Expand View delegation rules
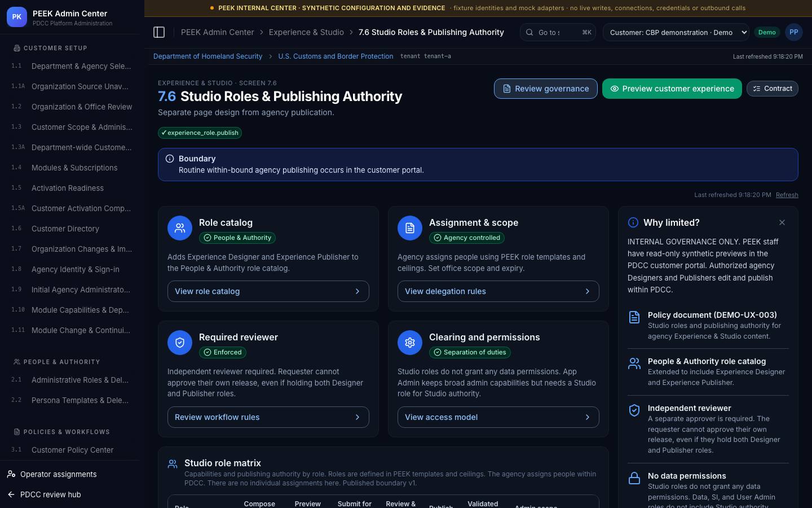Image resolution: width=812 pixels, height=508 pixels. (498, 291)
